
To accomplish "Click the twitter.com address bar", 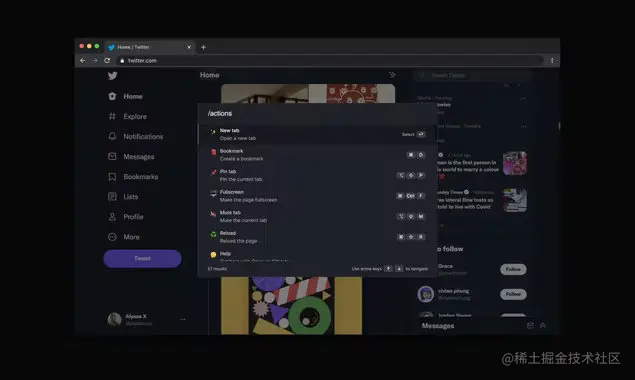I will click(329, 60).
